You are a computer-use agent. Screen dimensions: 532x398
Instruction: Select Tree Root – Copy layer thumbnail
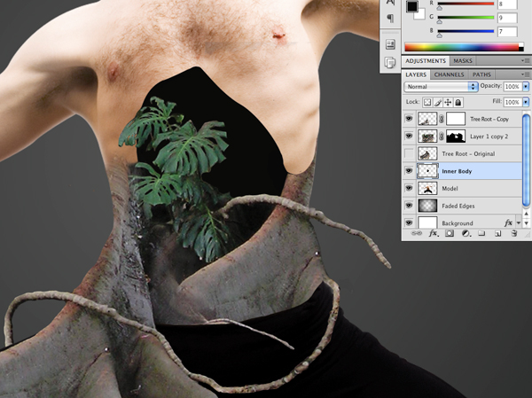(x=427, y=119)
